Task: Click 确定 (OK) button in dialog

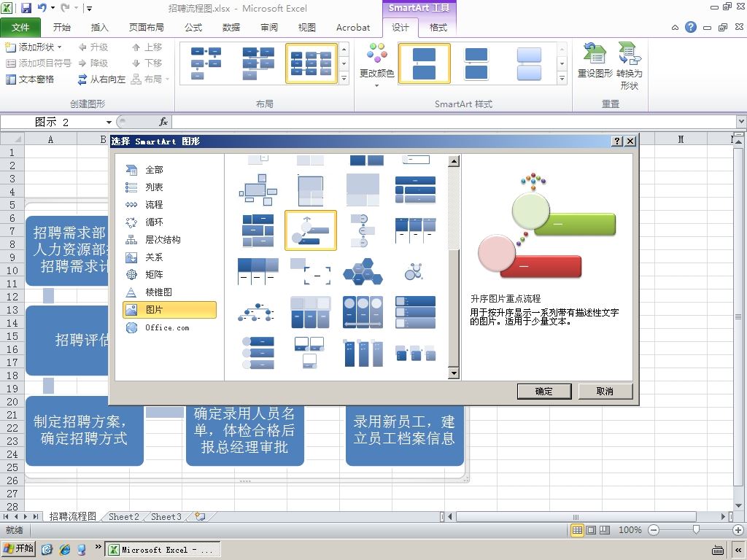Action: [544, 392]
